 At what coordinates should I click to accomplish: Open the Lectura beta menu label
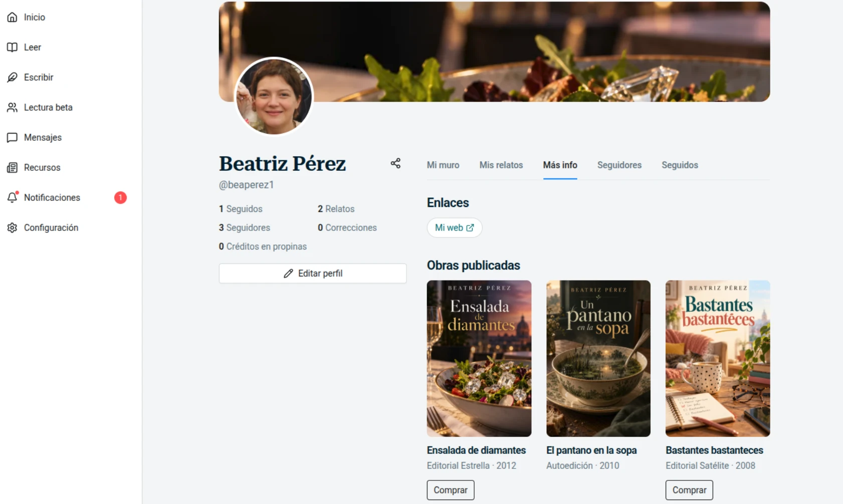pos(48,107)
